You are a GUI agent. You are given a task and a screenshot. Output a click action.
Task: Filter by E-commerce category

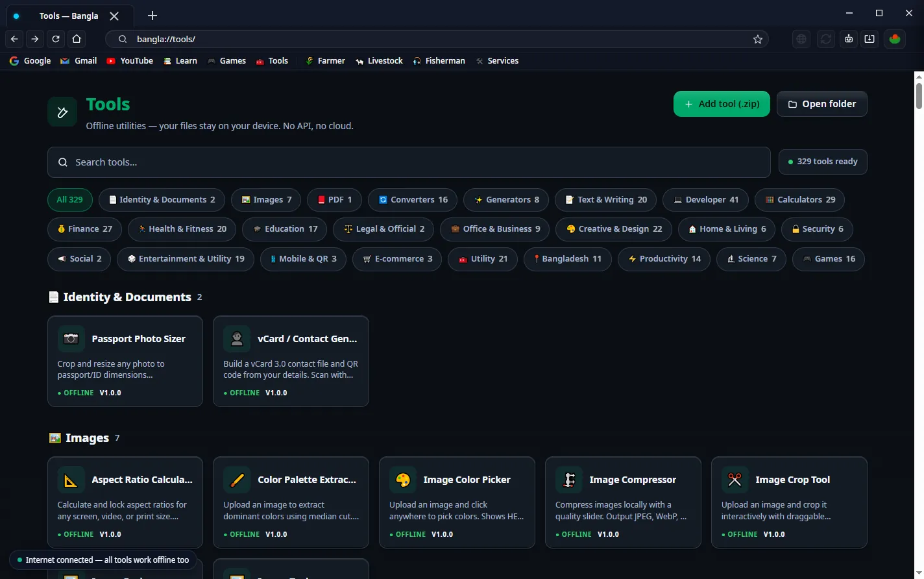[x=397, y=259]
